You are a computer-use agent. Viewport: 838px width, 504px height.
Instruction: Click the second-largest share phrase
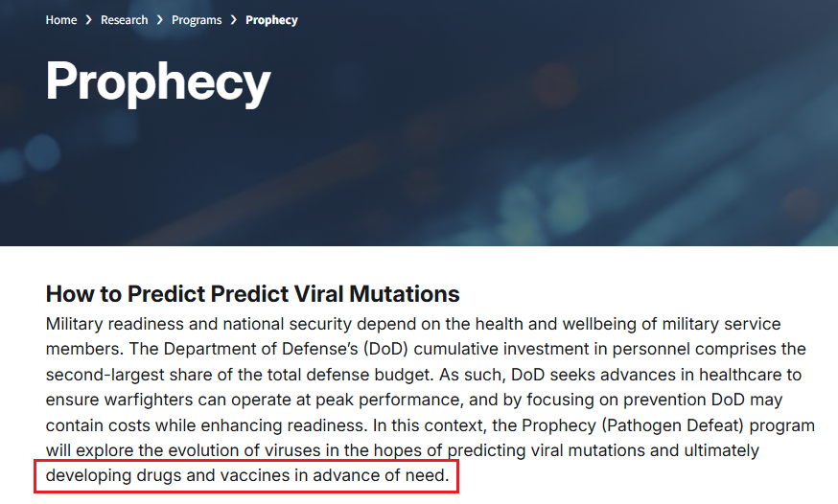pos(131,375)
